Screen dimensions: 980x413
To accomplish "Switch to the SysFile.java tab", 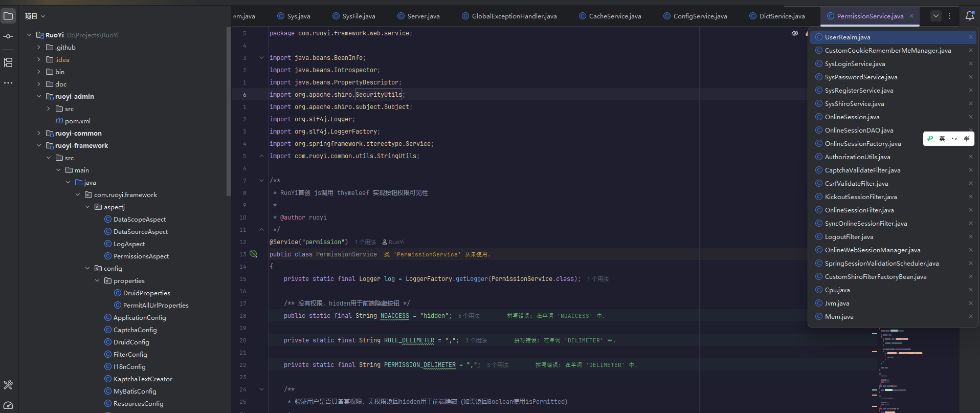I will [x=354, y=16].
